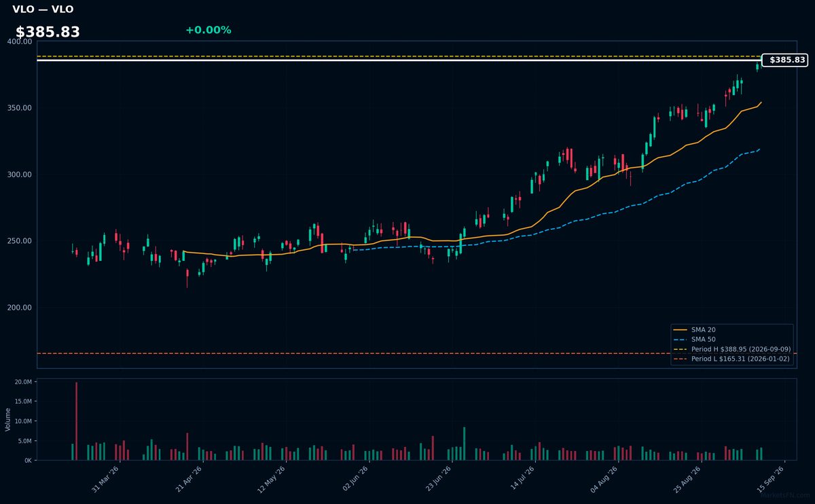
Task: Click the 25 Aug '26 date label
Action: (687, 480)
